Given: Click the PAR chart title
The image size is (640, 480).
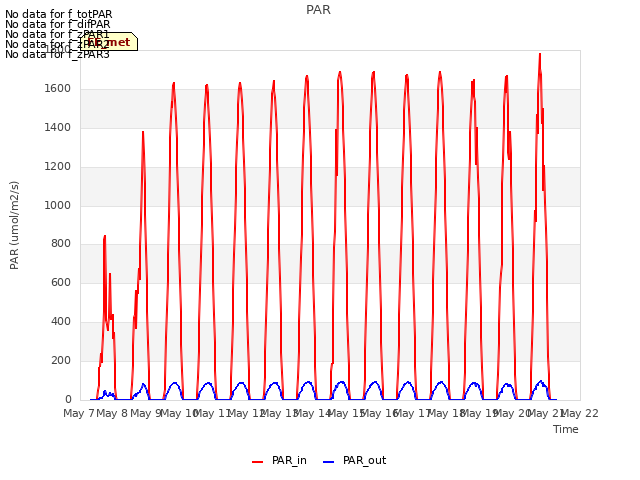Looking at the screenshot, I should [x=318, y=10].
